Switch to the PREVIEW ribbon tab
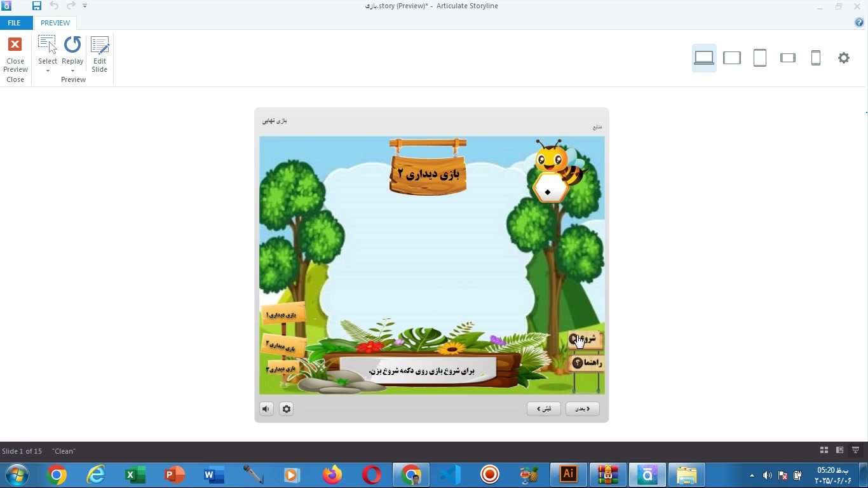Screen dimensions: 868x488 pyautogui.click(x=55, y=23)
